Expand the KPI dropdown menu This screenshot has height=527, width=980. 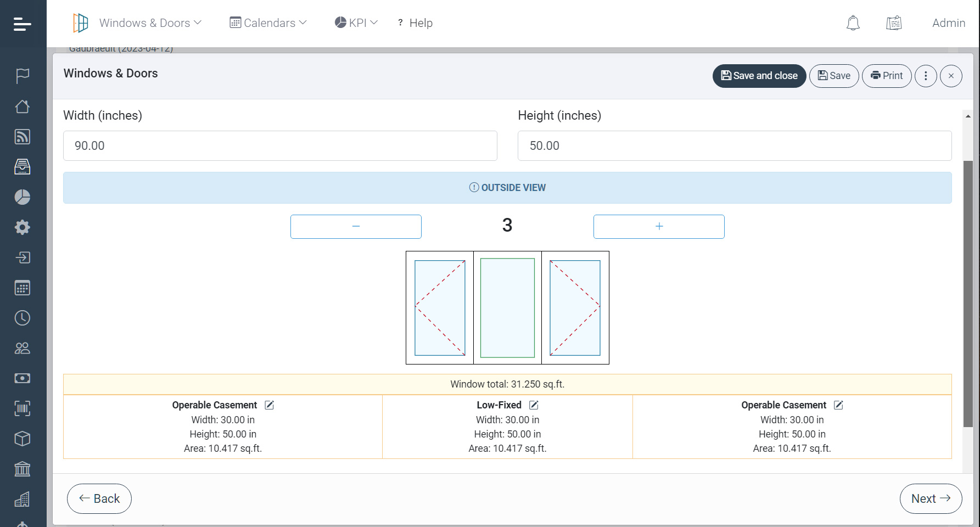click(x=356, y=23)
